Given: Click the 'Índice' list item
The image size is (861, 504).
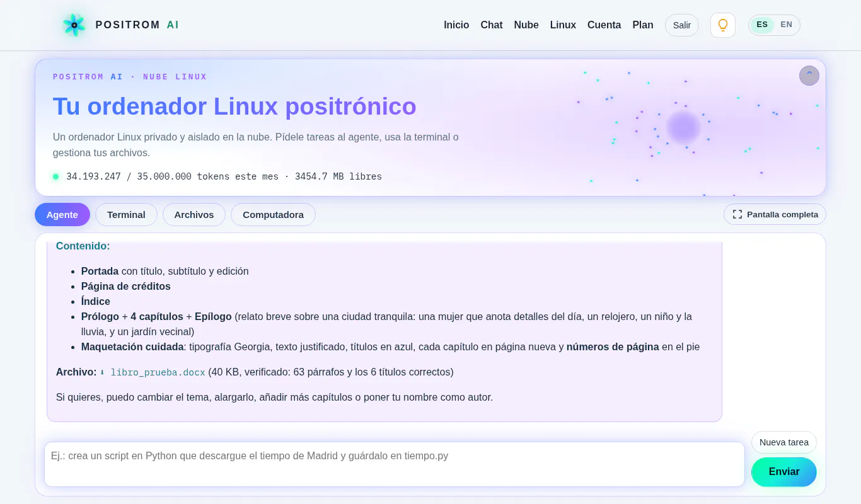Looking at the screenshot, I should pyautogui.click(x=96, y=302).
